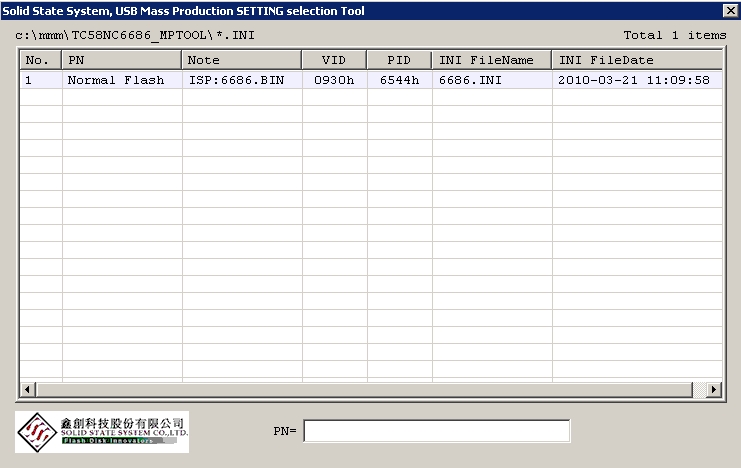Sort by the PN column header

pyautogui.click(x=121, y=60)
